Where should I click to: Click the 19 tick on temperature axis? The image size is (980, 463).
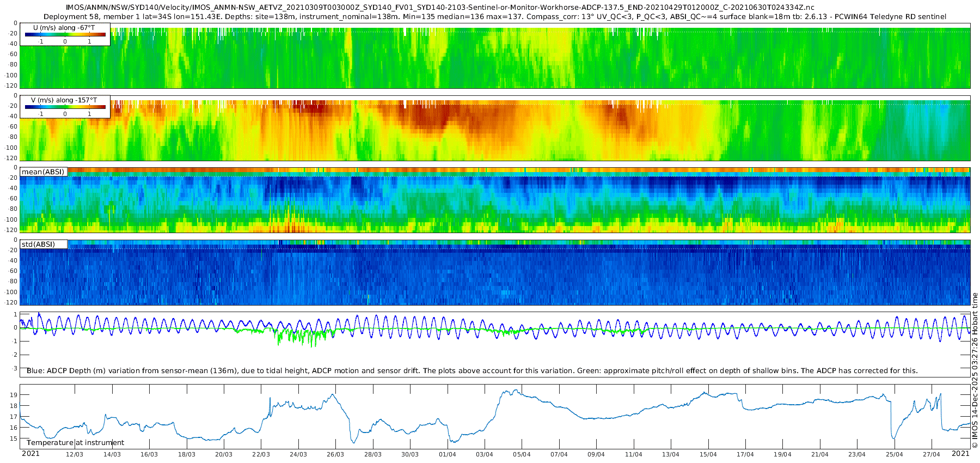pyautogui.click(x=14, y=395)
